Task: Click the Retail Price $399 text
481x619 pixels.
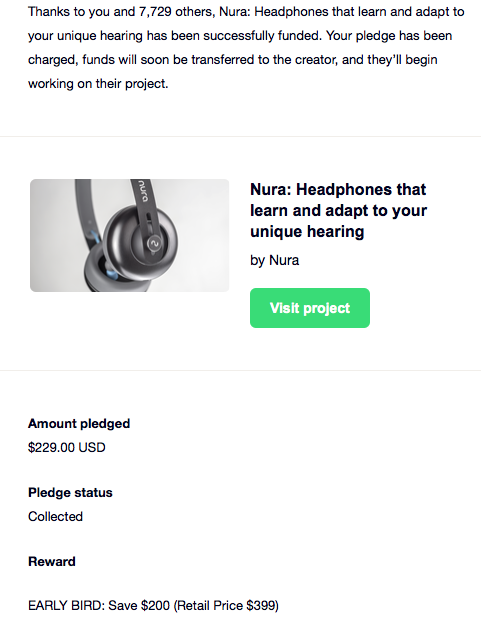Action: [x=226, y=605]
